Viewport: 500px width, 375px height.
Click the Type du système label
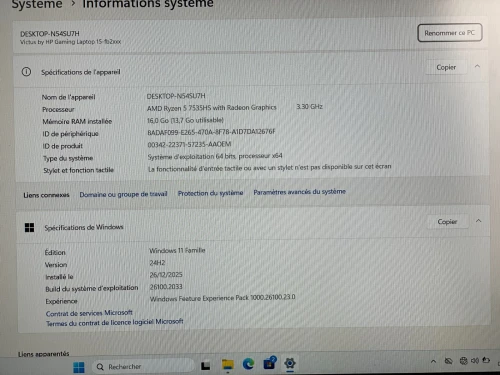click(68, 158)
